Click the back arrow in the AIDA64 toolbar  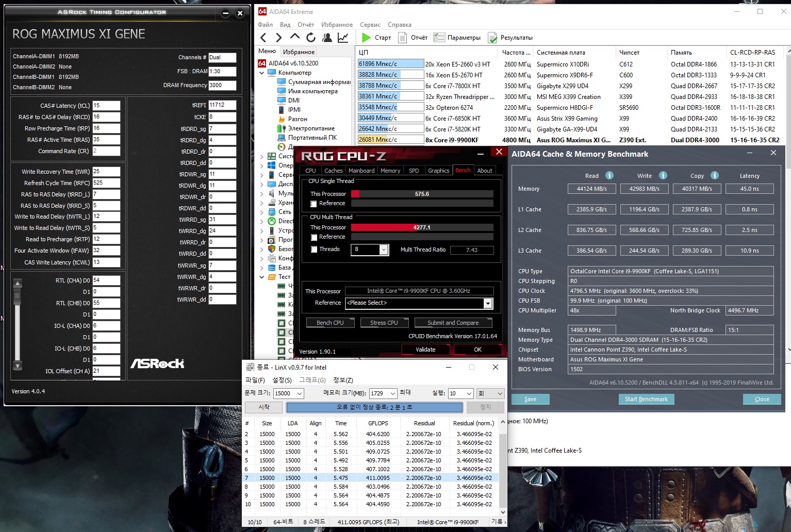[x=263, y=38]
